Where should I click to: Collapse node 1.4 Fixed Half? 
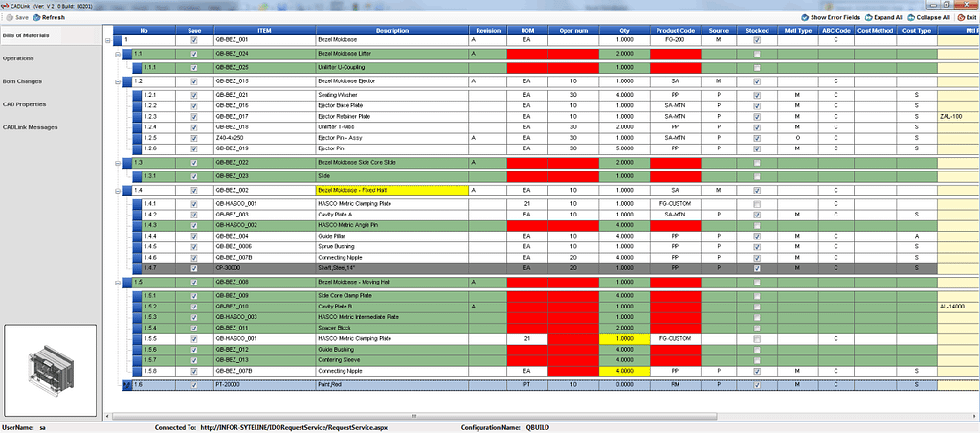click(x=119, y=191)
